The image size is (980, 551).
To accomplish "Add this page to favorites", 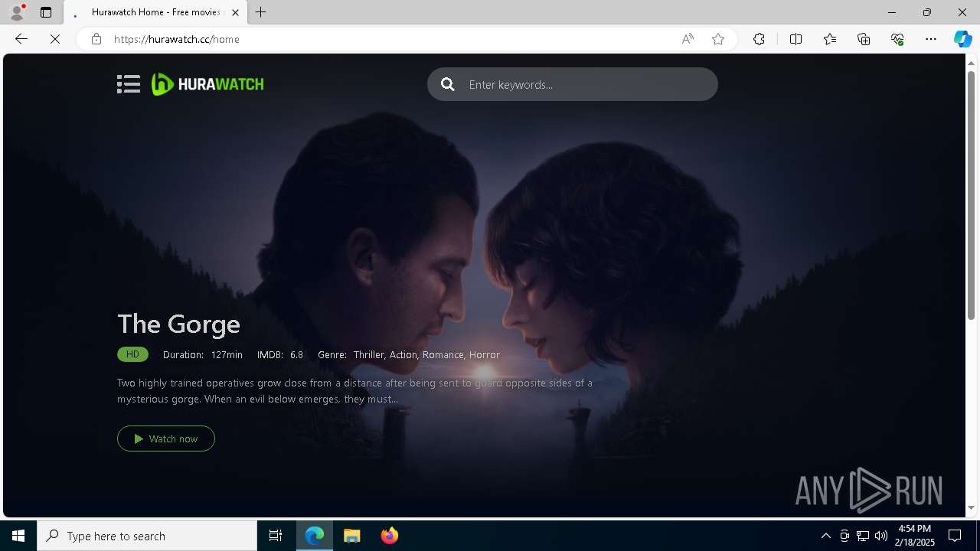I will 718,39.
